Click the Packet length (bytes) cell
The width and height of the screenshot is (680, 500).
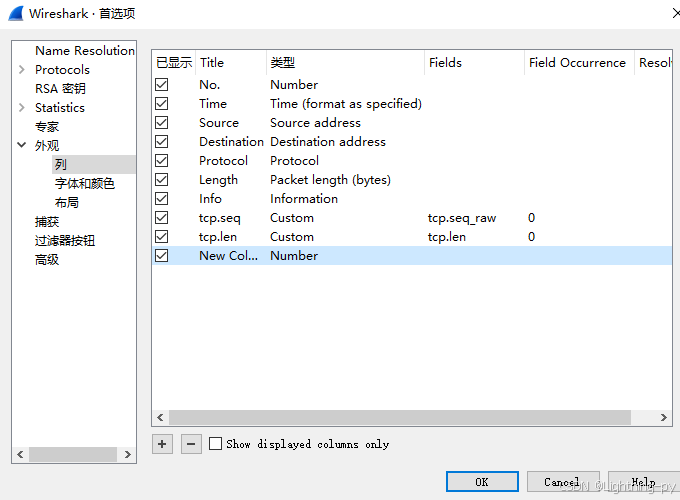pos(330,180)
